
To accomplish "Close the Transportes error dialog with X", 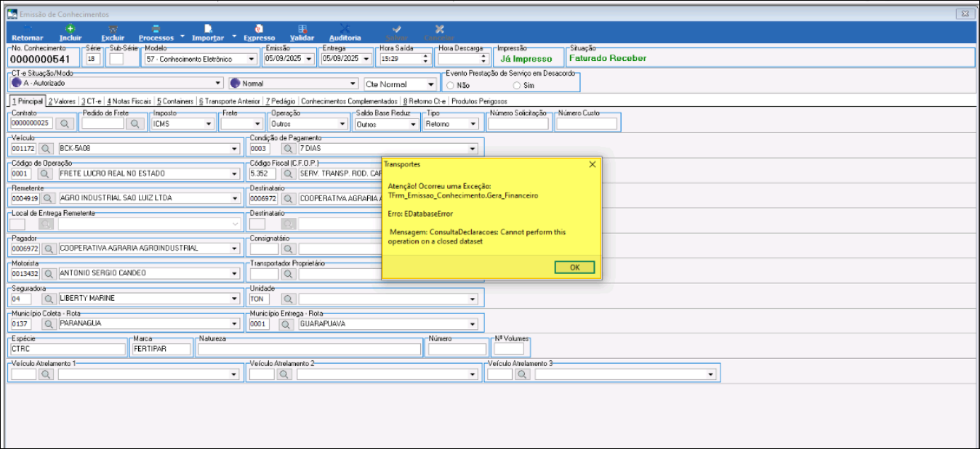I will (x=592, y=165).
